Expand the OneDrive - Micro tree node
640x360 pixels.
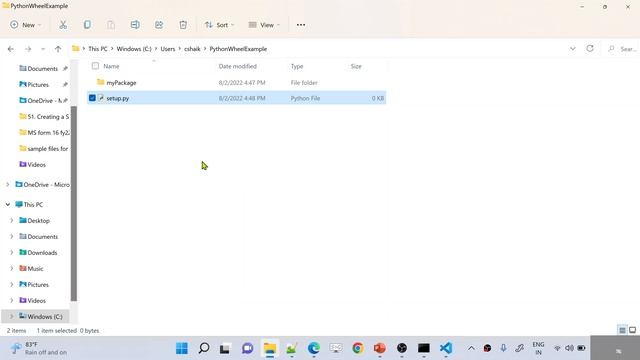[8, 184]
